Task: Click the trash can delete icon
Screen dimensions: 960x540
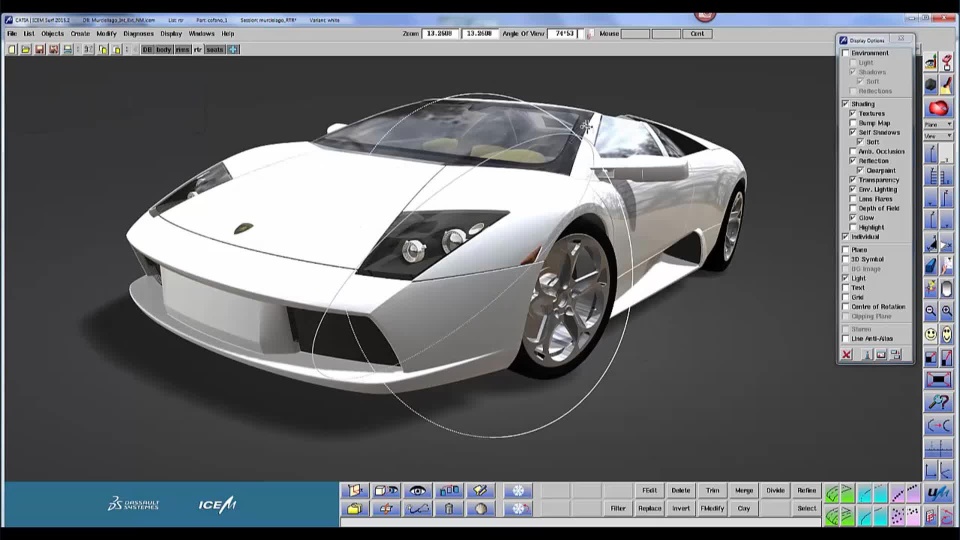Action: tap(449, 509)
